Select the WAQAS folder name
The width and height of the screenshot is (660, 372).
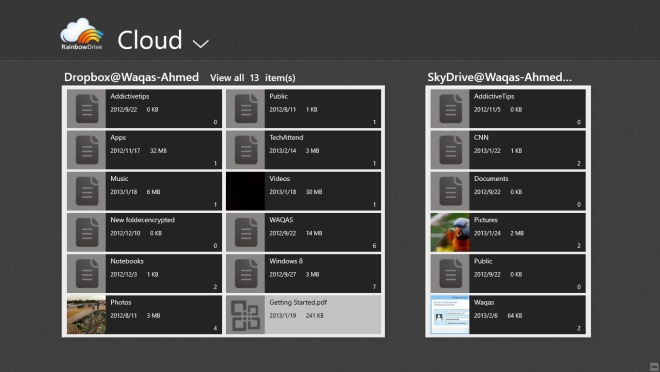pos(281,220)
